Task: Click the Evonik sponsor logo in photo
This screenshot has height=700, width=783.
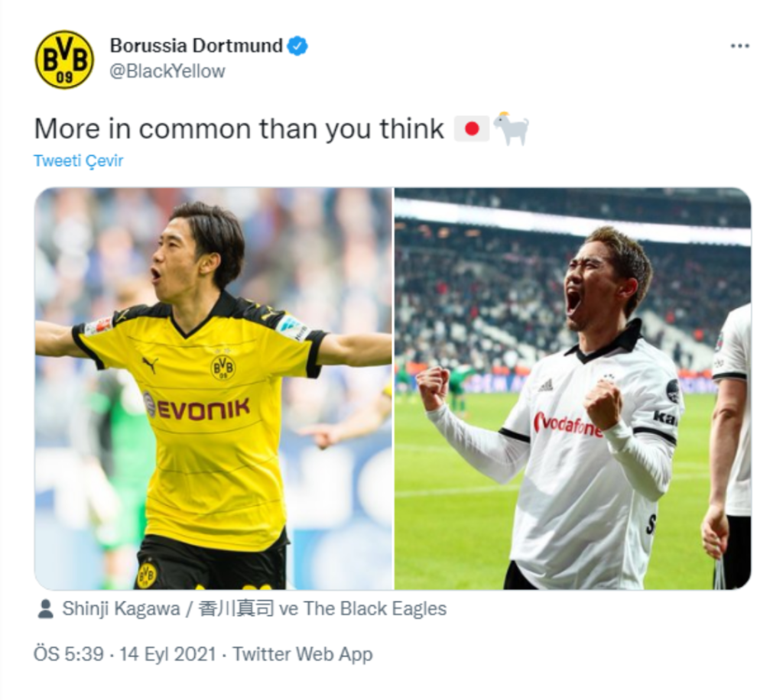Action: (x=197, y=408)
